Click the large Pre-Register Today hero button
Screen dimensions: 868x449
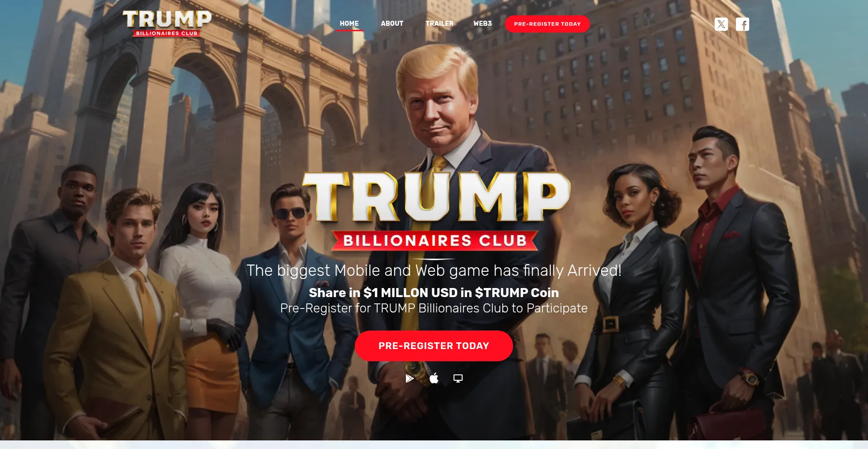point(434,346)
